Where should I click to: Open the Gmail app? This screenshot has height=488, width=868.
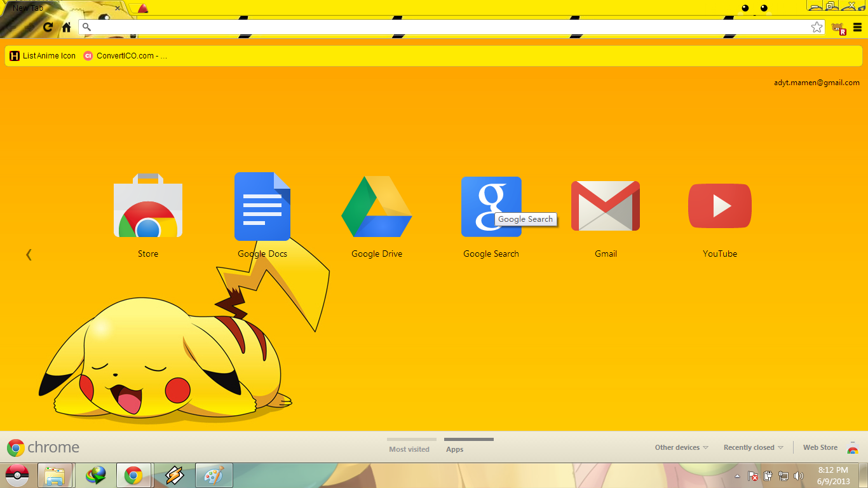coord(606,206)
